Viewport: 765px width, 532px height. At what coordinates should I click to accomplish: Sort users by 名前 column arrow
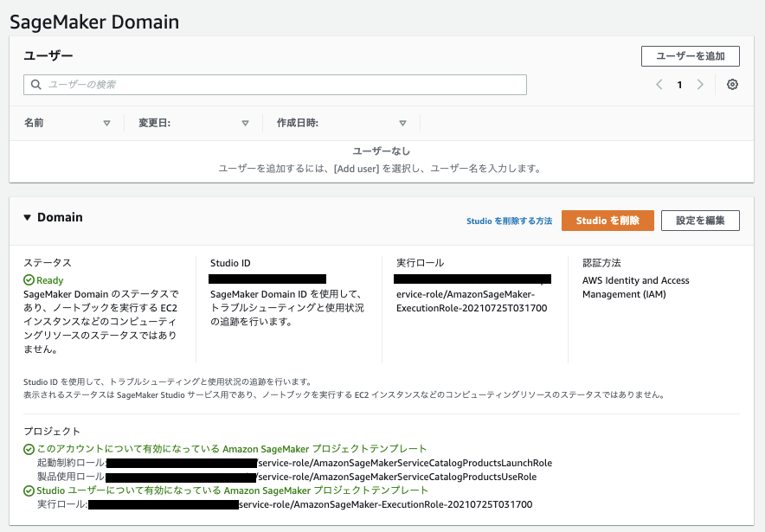click(106, 124)
